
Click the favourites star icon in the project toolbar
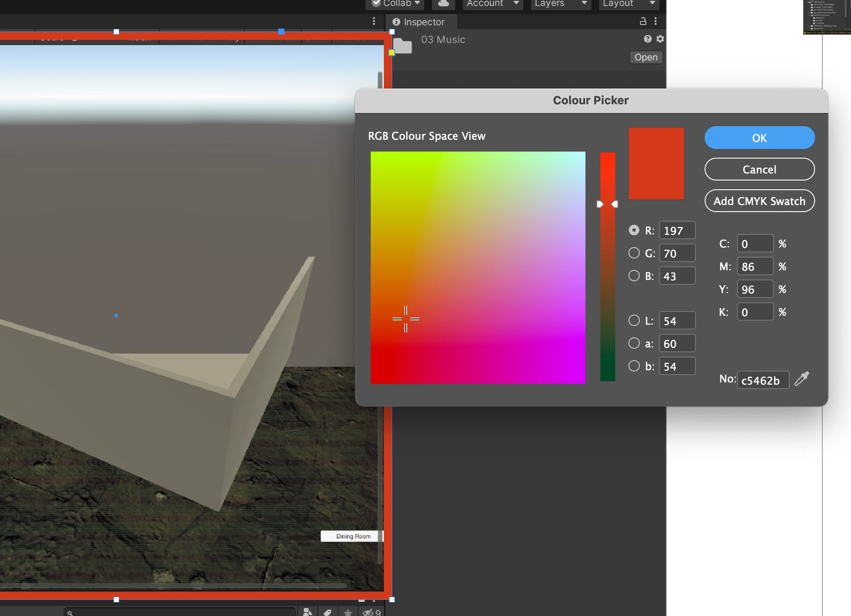tap(348, 612)
